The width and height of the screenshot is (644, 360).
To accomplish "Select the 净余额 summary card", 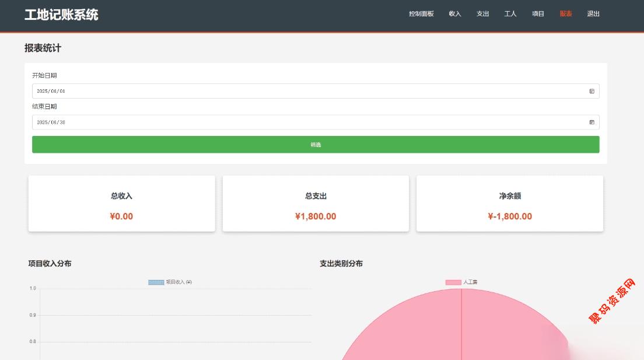I will tap(510, 204).
